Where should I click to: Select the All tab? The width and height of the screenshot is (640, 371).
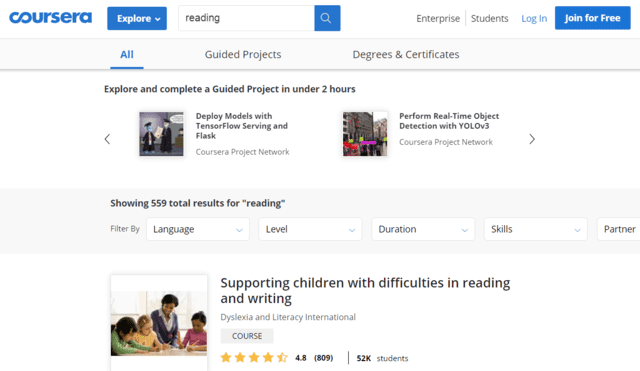tap(127, 54)
